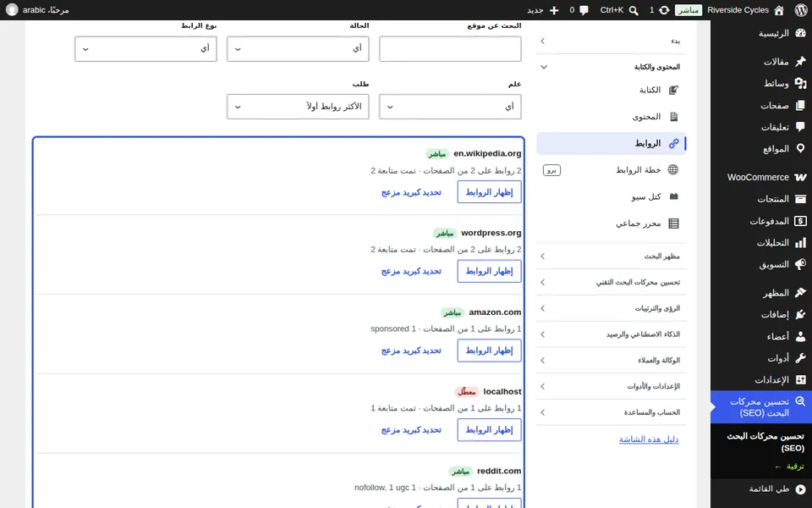Click the معطّل status badge for localhost
This screenshot has width=812, height=508.
pos(467,392)
